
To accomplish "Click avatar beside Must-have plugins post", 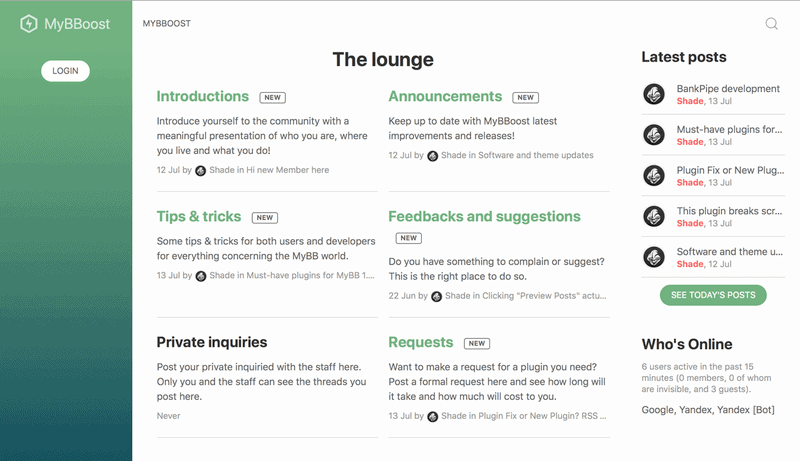I will (654, 135).
